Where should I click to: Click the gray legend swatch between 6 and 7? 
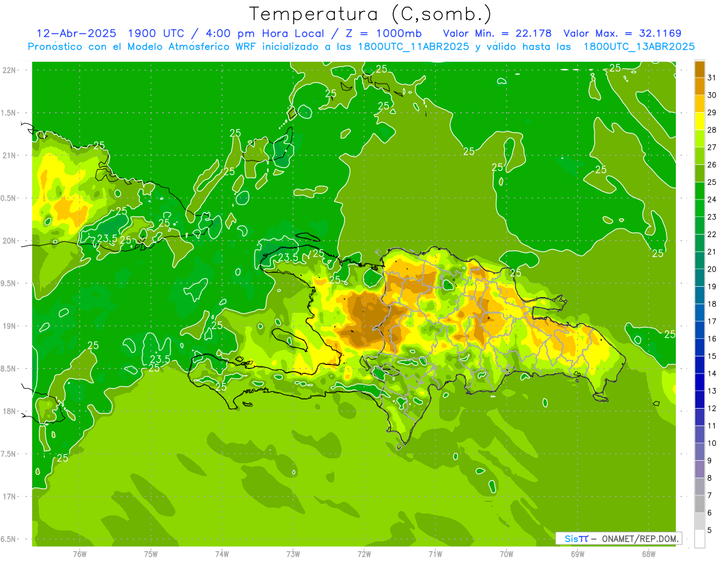point(699,504)
